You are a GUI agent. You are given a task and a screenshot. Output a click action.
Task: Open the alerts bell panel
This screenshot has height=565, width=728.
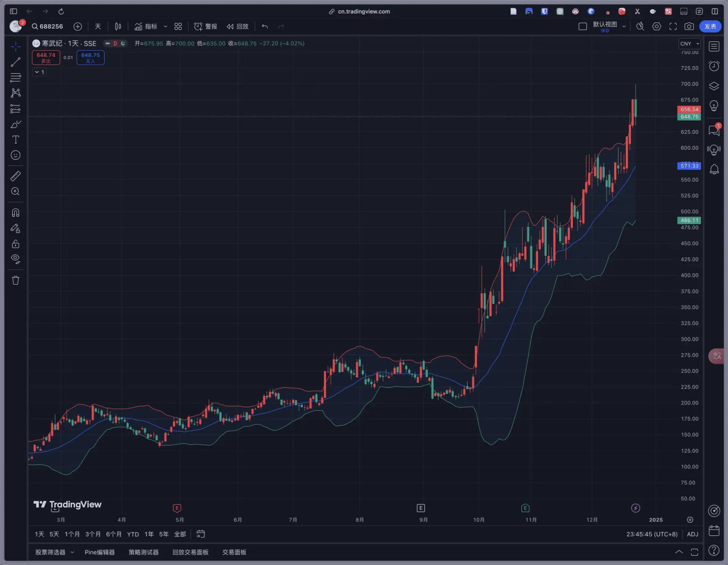click(x=714, y=169)
